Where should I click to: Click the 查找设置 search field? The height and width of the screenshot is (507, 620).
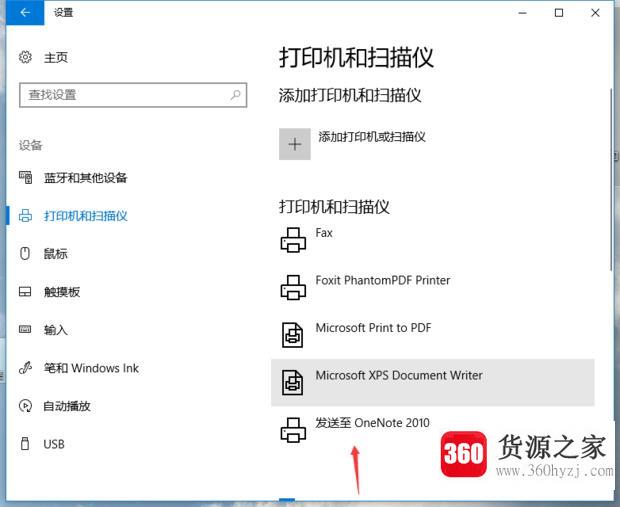tap(133, 95)
